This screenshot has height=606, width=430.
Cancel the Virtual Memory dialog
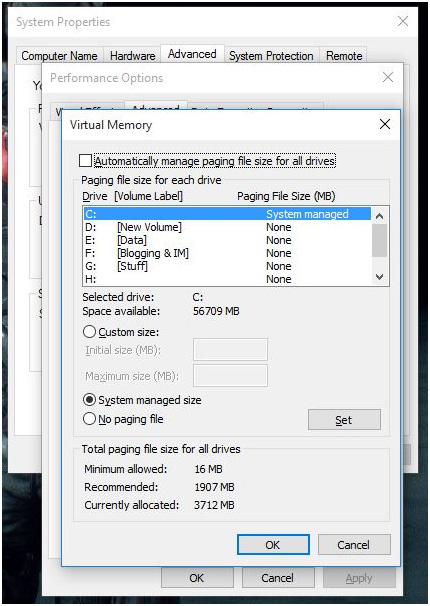pyautogui.click(x=354, y=545)
